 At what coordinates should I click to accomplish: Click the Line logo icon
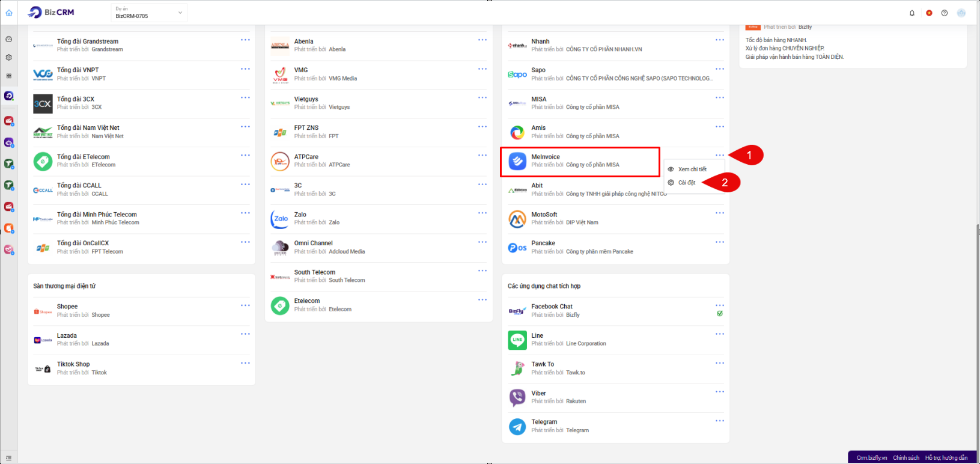tap(517, 340)
